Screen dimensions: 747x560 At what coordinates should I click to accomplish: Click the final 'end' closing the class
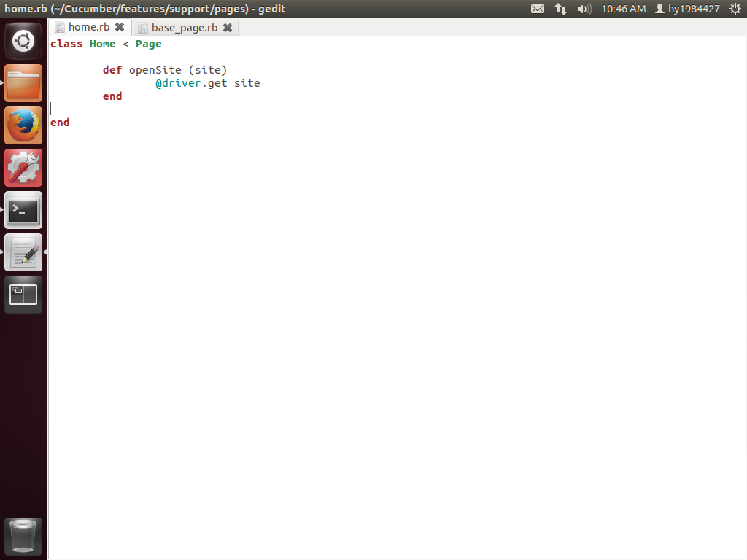(60, 122)
